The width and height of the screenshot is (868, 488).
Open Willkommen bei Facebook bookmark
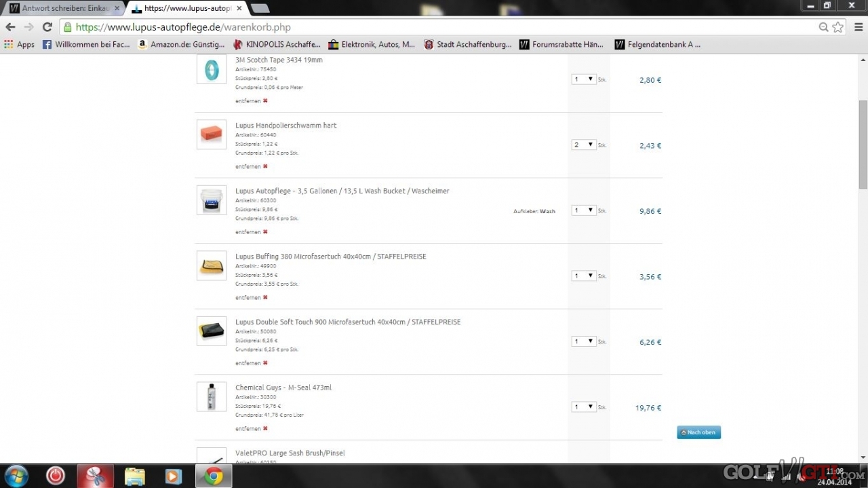86,44
